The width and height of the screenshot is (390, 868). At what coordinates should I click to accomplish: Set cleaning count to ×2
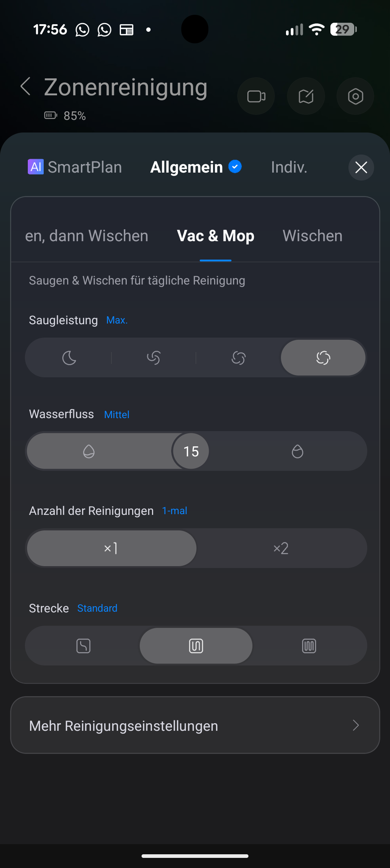(x=281, y=548)
